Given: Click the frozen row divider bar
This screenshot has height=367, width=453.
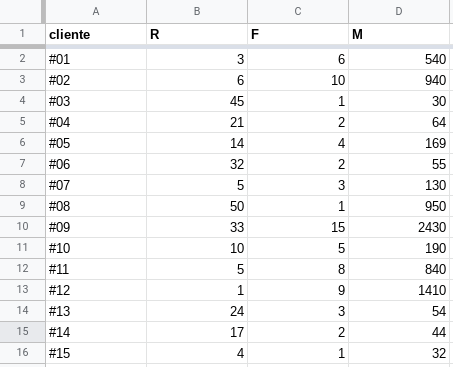Looking at the screenshot, I should (x=226, y=47).
